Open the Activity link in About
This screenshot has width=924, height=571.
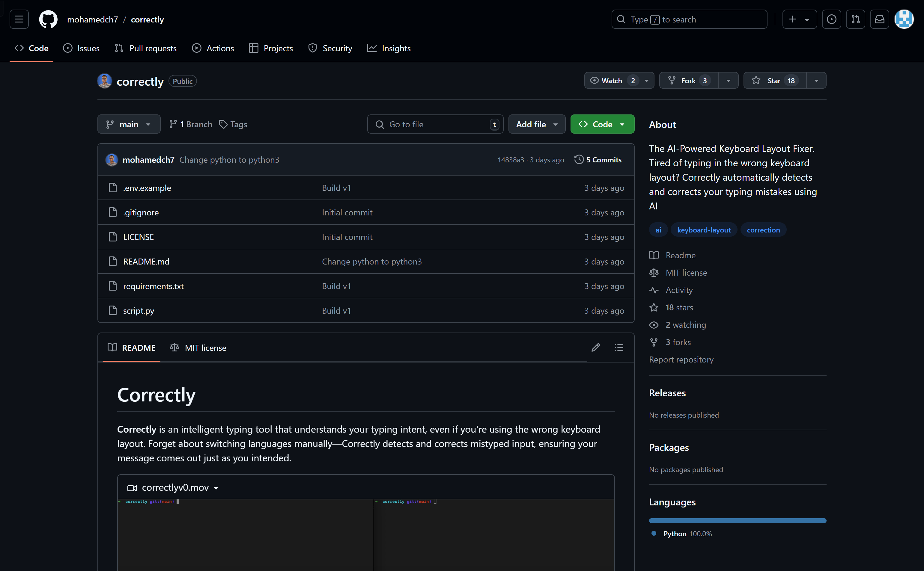(x=671, y=290)
